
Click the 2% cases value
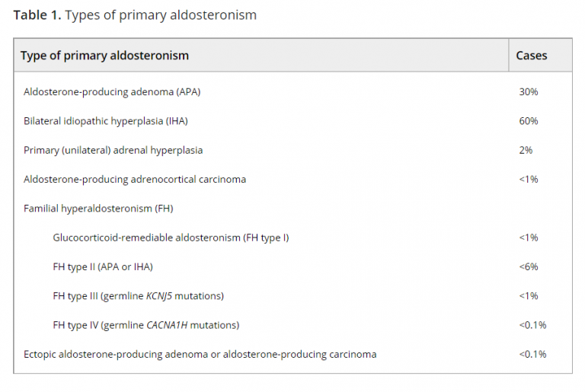click(526, 150)
